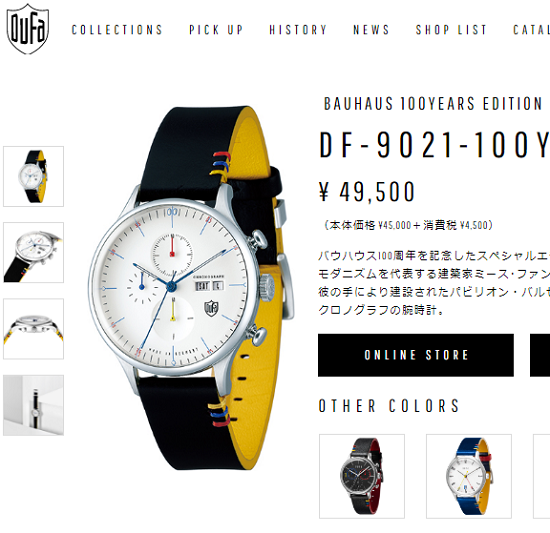
Task: Click the third partially visible color variant
Action: pos(542,476)
